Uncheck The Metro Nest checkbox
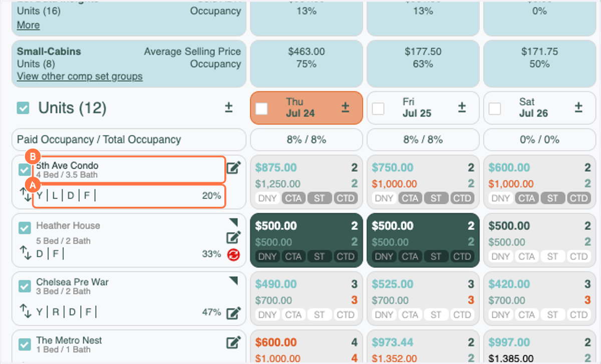Image resolution: width=601 pixels, height=364 pixels. pyautogui.click(x=24, y=345)
